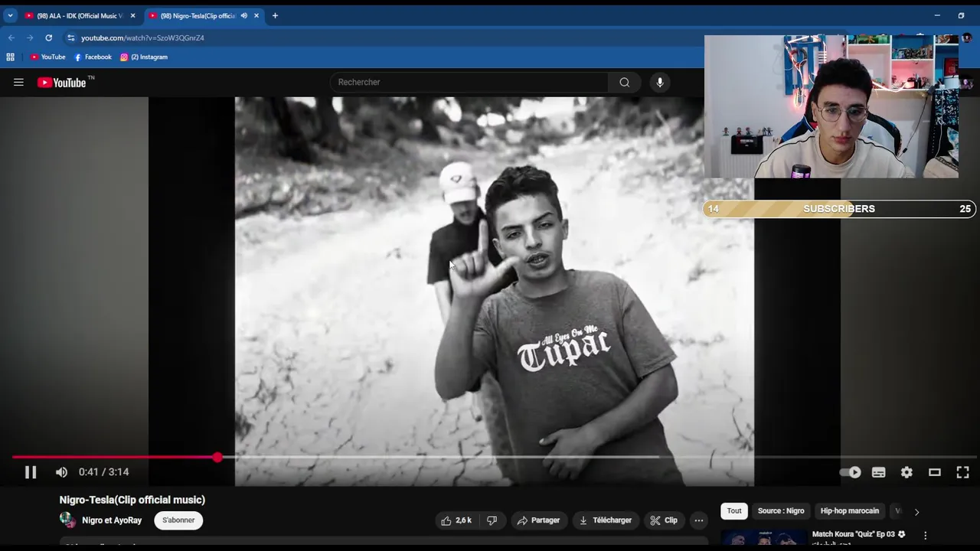Show next filter chips arrow

916,511
